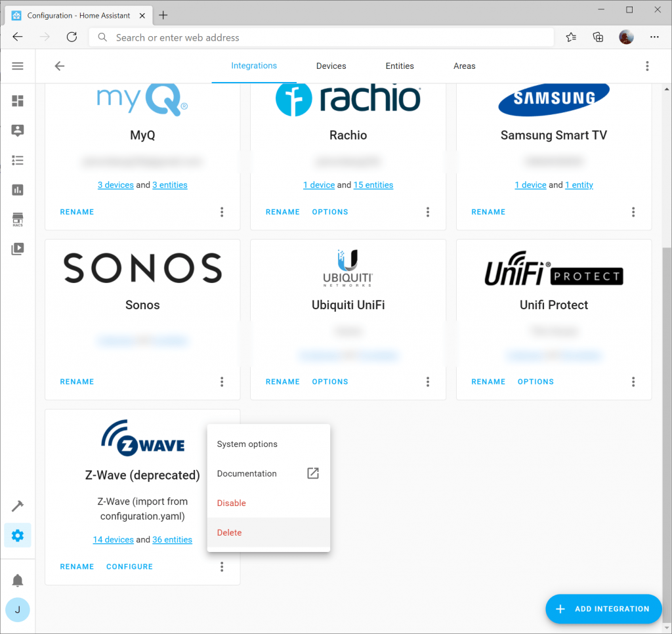This screenshot has width=672, height=634.
Task: Open the Samsung Smart TV overflow menu
Action: click(633, 211)
